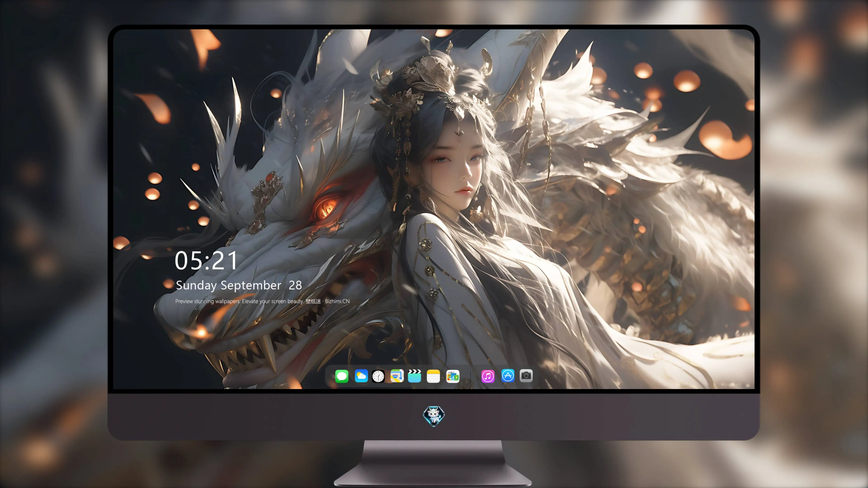Launch the Videos clapperboard app
Viewport: 868px width, 488px height.
click(415, 376)
